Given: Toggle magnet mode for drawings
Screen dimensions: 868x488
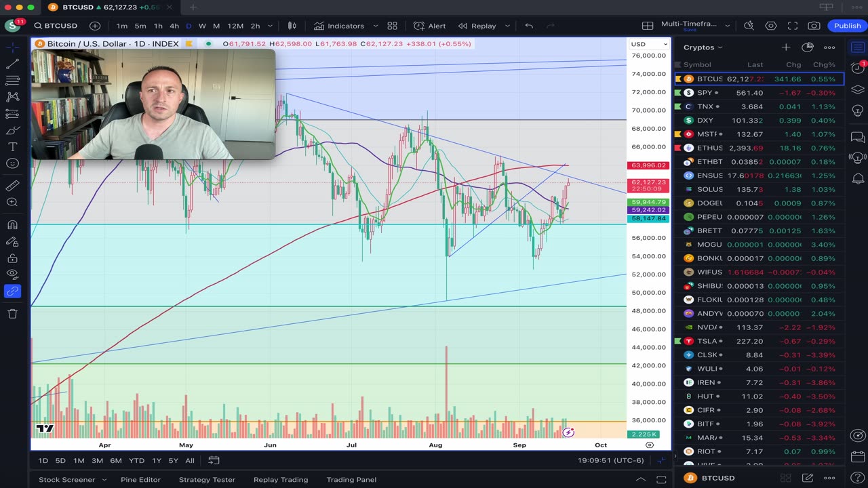Looking at the screenshot, I should click(x=12, y=225).
